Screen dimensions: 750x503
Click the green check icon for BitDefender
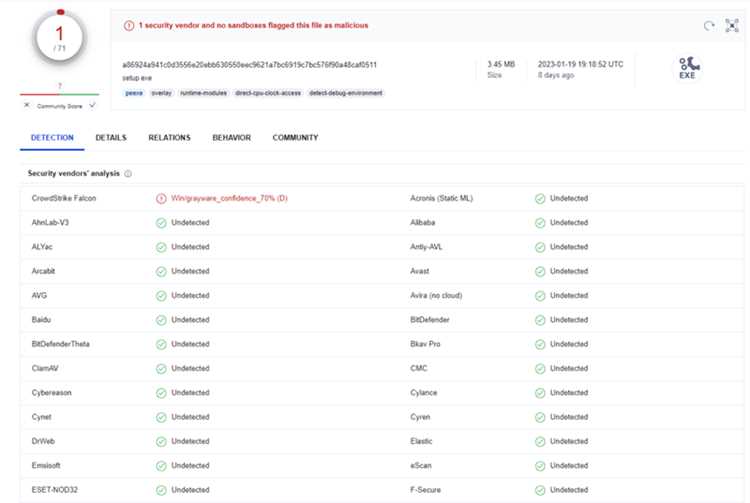pos(540,320)
